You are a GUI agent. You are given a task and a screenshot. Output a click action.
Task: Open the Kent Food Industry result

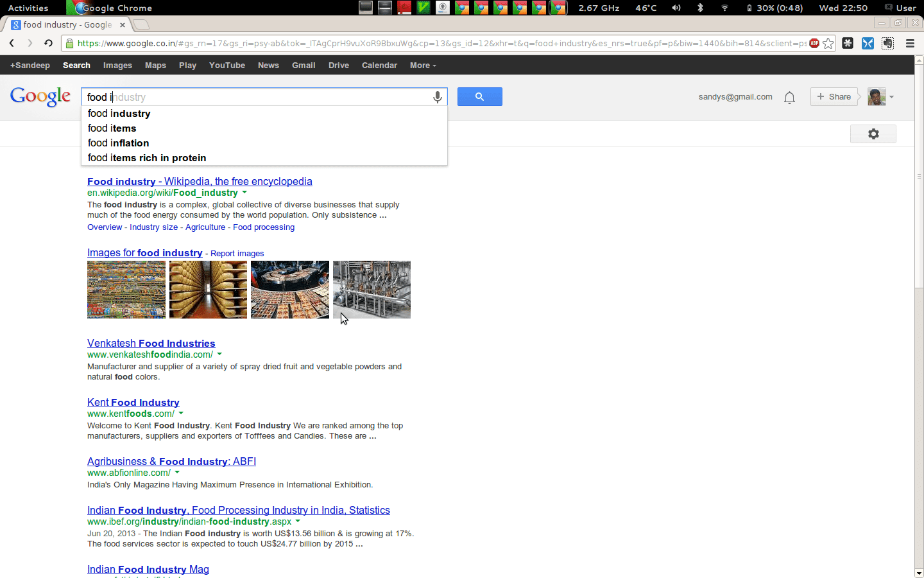[133, 403]
